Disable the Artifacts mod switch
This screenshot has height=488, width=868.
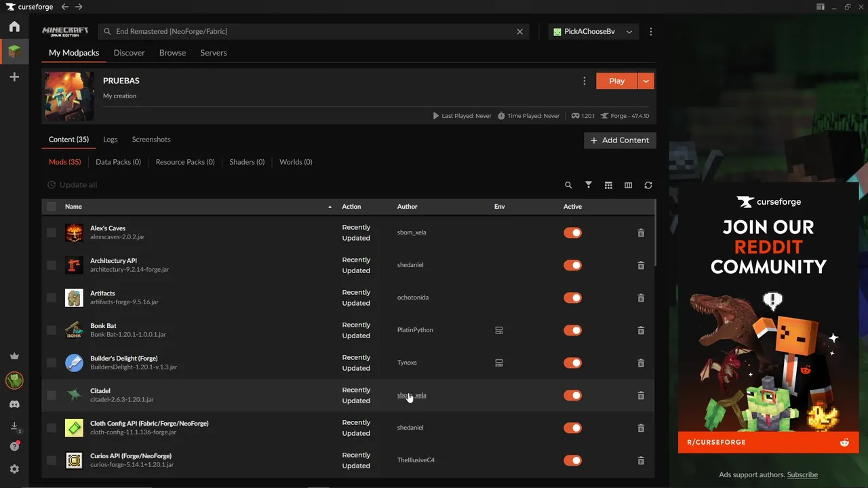click(x=572, y=298)
